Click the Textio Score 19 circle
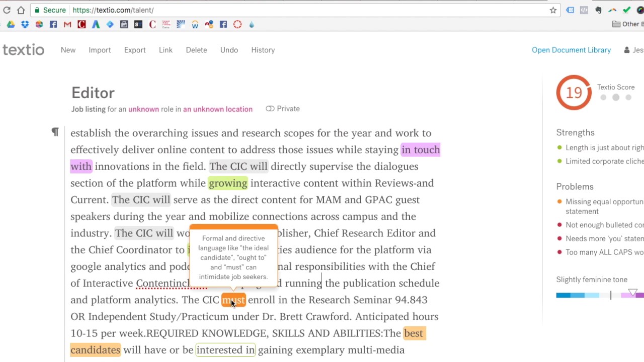Viewport: 644px width, 362px height. tap(574, 93)
